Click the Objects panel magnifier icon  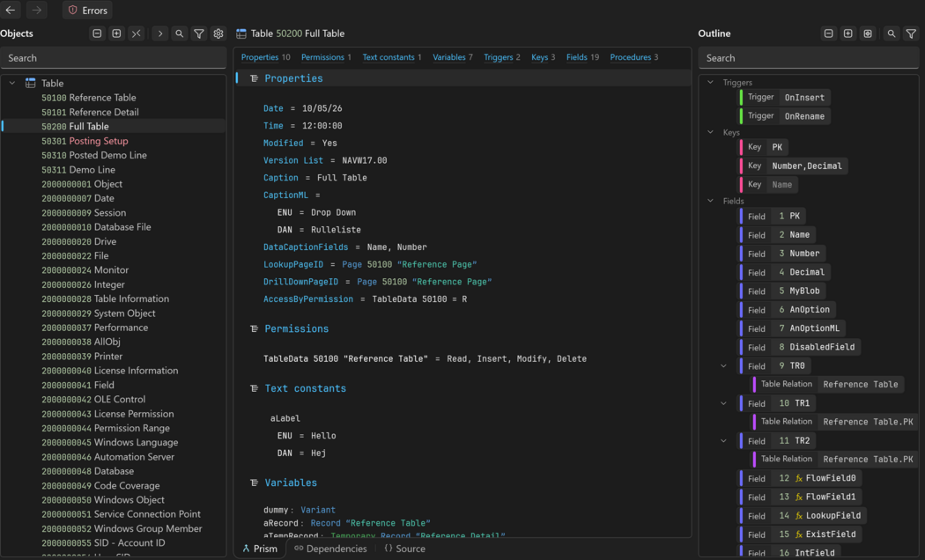tap(180, 33)
